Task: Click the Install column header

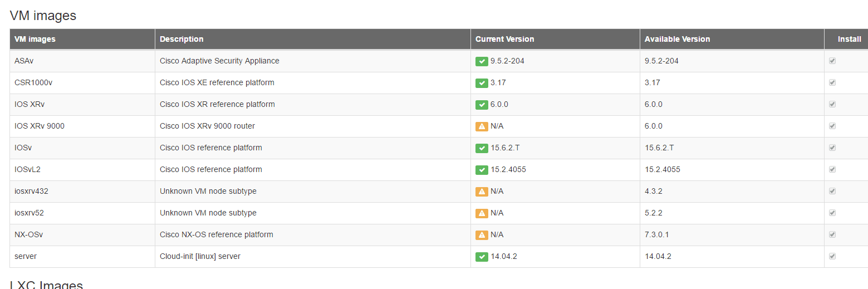Action: tap(849, 39)
